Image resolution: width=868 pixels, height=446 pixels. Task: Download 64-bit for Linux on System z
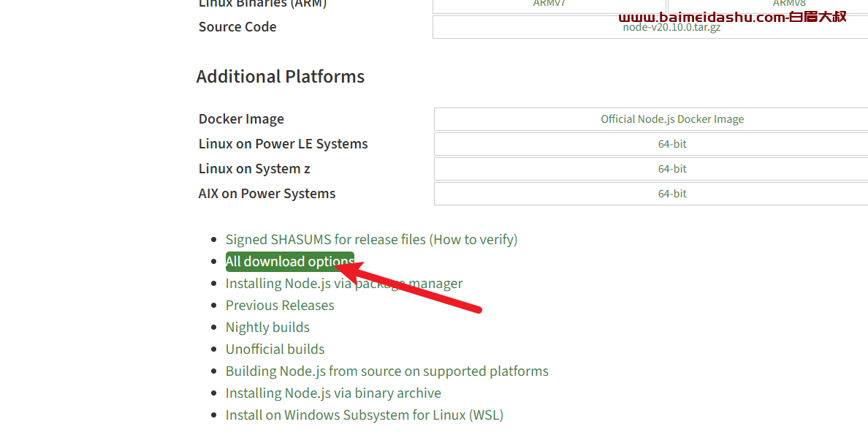click(672, 169)
